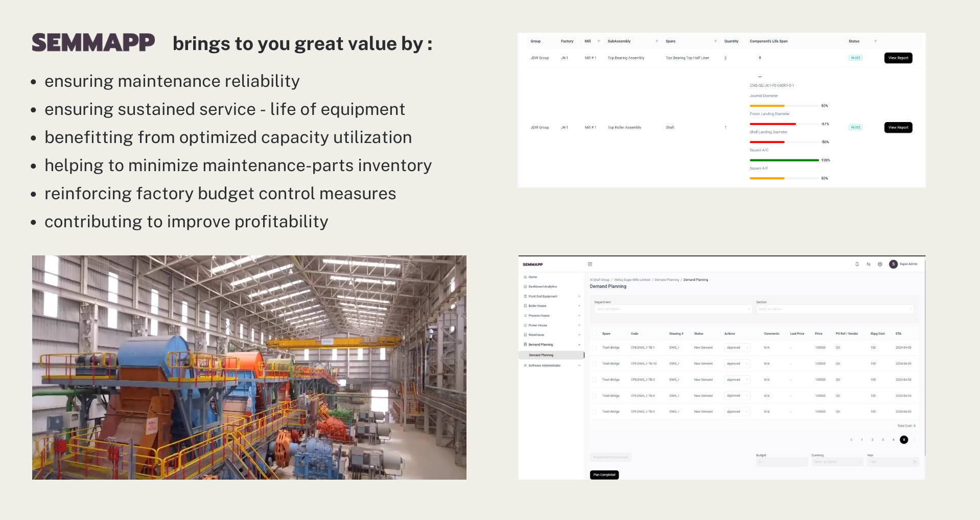Check the box for spare CPE-DWG_1-TB-5
The image size is (980, 520).
[x=594, y=412]
